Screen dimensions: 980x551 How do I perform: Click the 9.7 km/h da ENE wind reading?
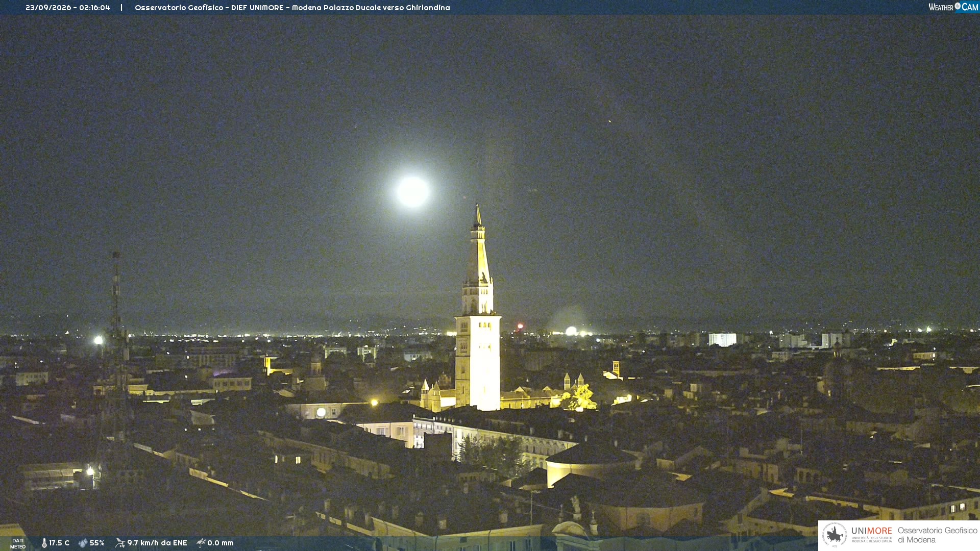point(157,543)
